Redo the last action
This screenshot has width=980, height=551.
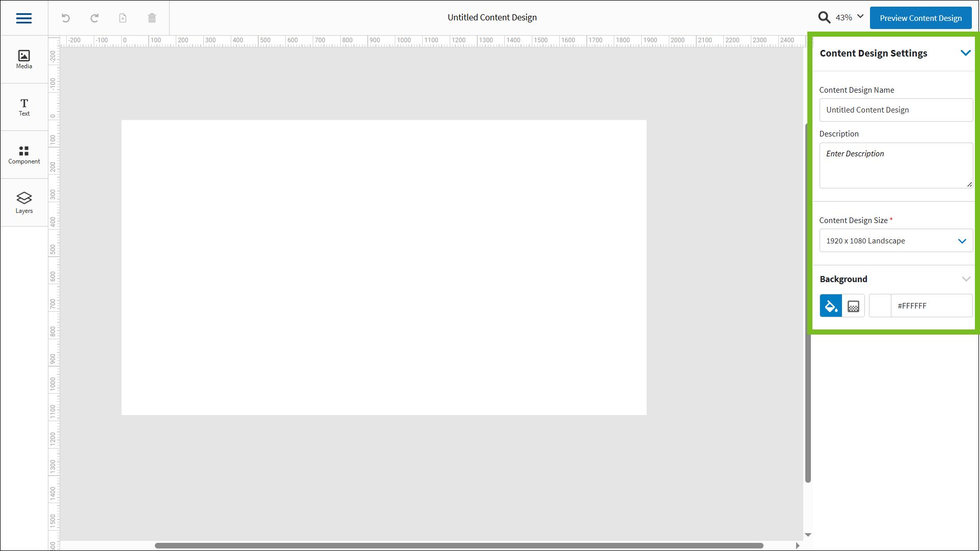coord(94,18)
